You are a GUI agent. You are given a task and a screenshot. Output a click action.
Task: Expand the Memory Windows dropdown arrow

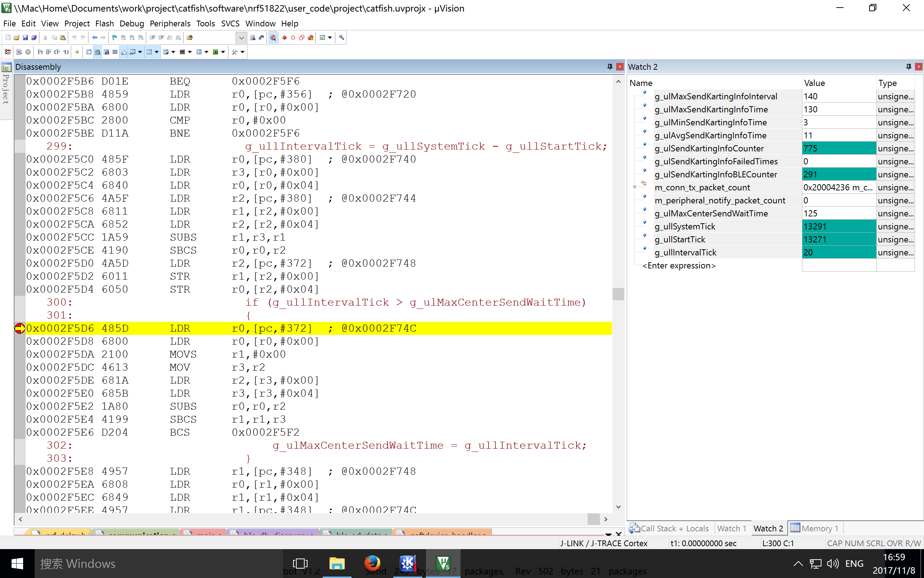point(157,52)
